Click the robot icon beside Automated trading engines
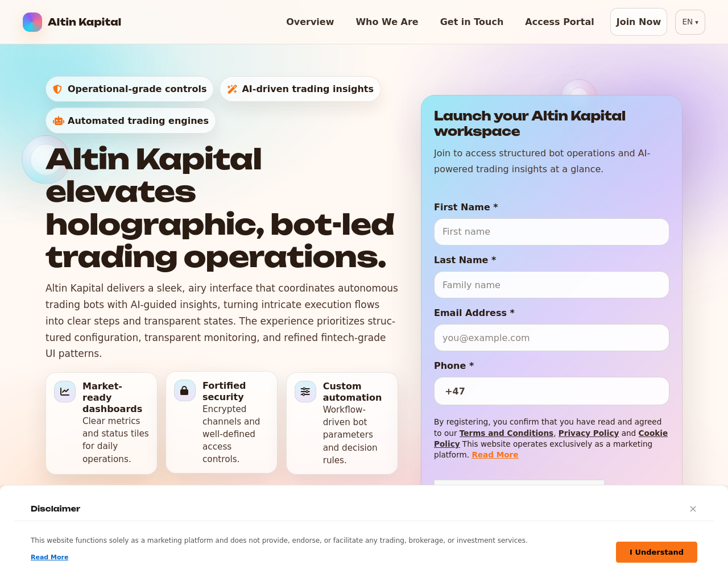The image size is (728, 582). pyautogui.click(x=59, y=120)
